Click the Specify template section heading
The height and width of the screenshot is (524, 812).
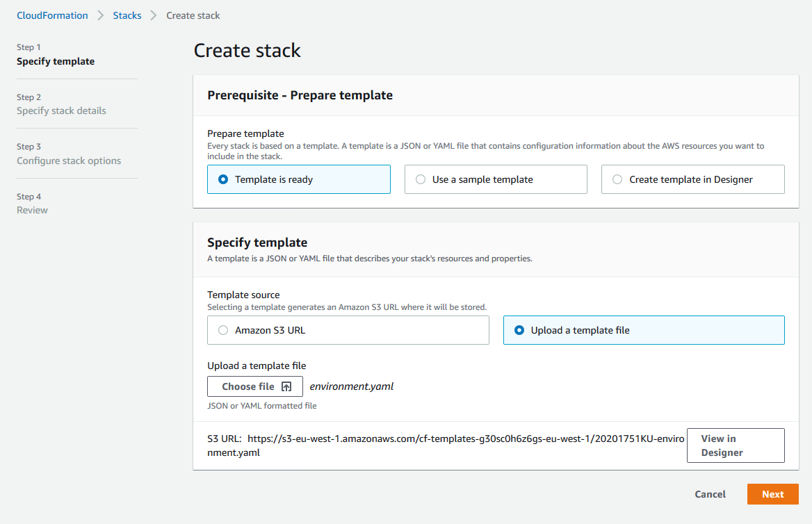tap(257, 243)
